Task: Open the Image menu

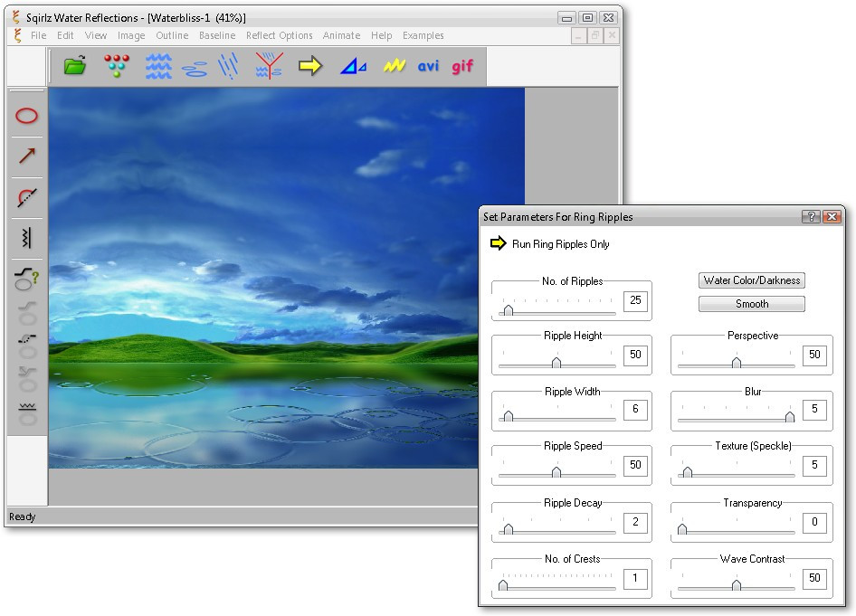Action: click(x=131, y=35)
